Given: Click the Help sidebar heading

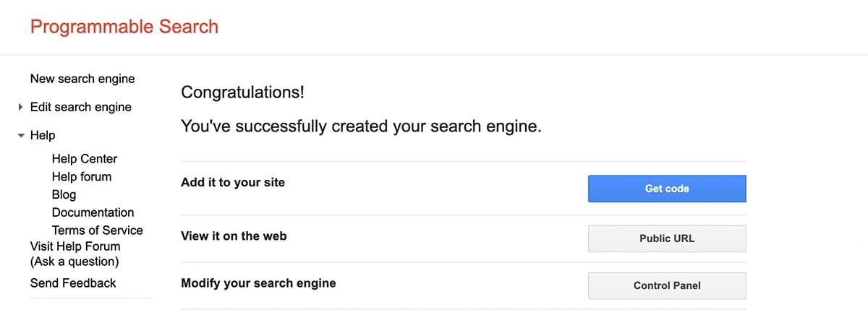Looking at the screenshot, I should 43,135.
